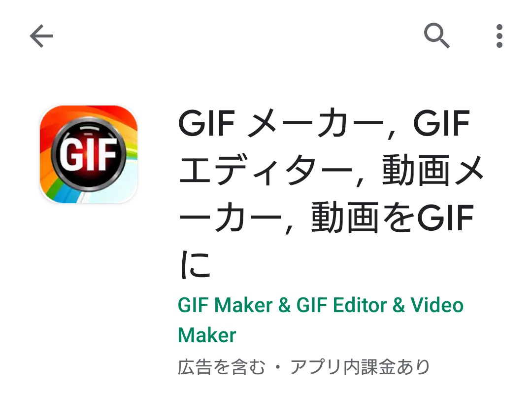532x394 pixels.
Task: Go back using the left arrow
Action: pos(41,36)
